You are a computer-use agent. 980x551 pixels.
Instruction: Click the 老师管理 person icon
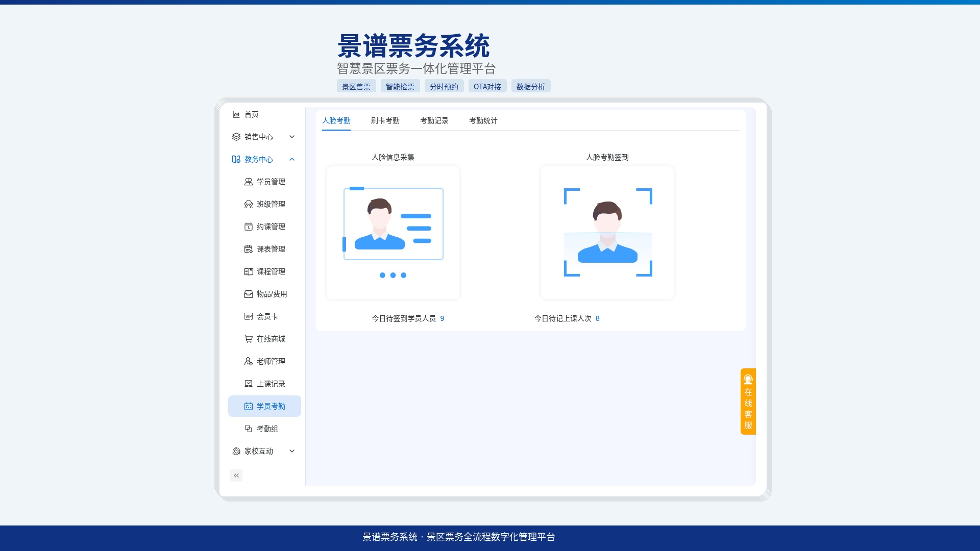(248, 361)
